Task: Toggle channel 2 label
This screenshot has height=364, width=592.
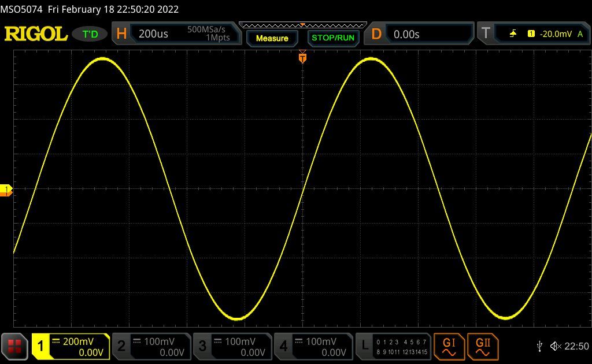Action: point(121,346)
